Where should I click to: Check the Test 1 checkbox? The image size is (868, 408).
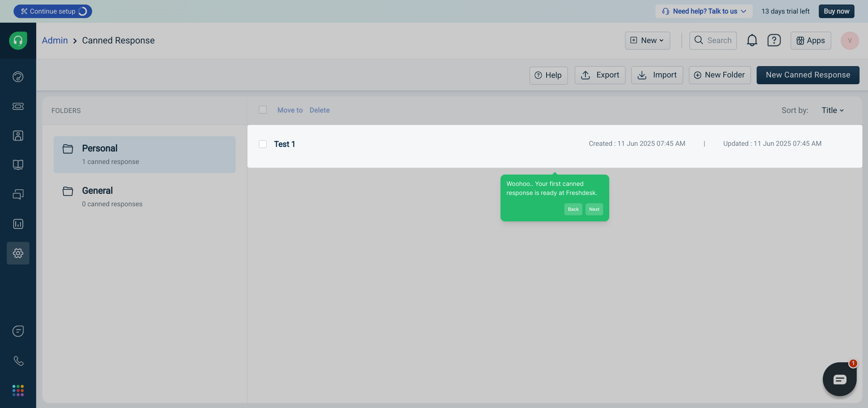point(263,144)
